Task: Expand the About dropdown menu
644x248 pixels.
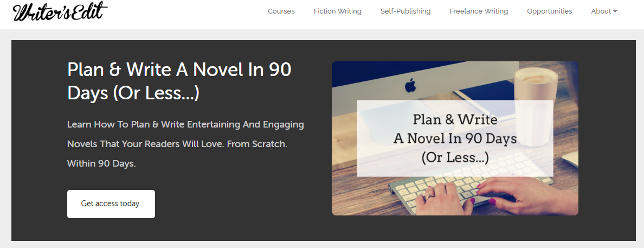Action: pyautogui.click(x=604, y=11)
